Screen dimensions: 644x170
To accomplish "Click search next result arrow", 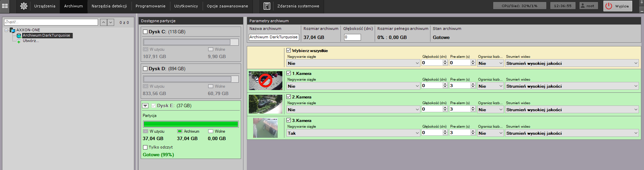I will coord(111,23).
